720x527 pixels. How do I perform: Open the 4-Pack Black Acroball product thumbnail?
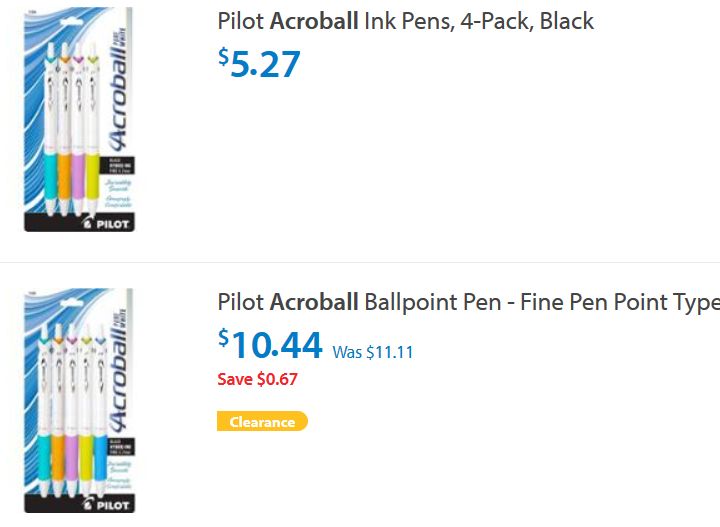pos(78,120)
